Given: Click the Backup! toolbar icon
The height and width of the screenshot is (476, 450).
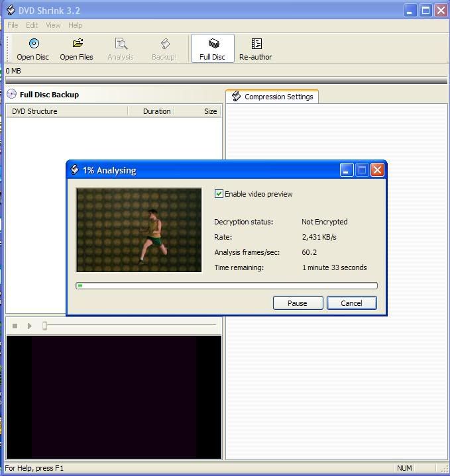Looking at the screenshot, I should tap(164, 44).
